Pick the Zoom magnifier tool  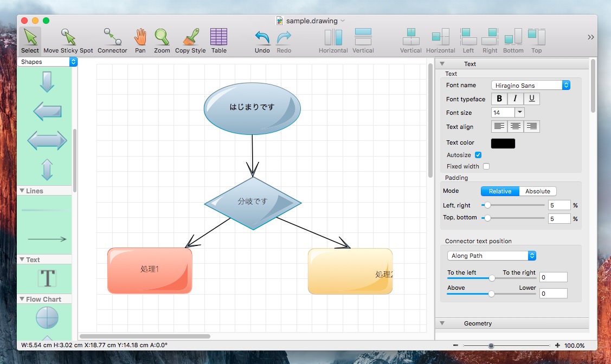click(162, 38)
